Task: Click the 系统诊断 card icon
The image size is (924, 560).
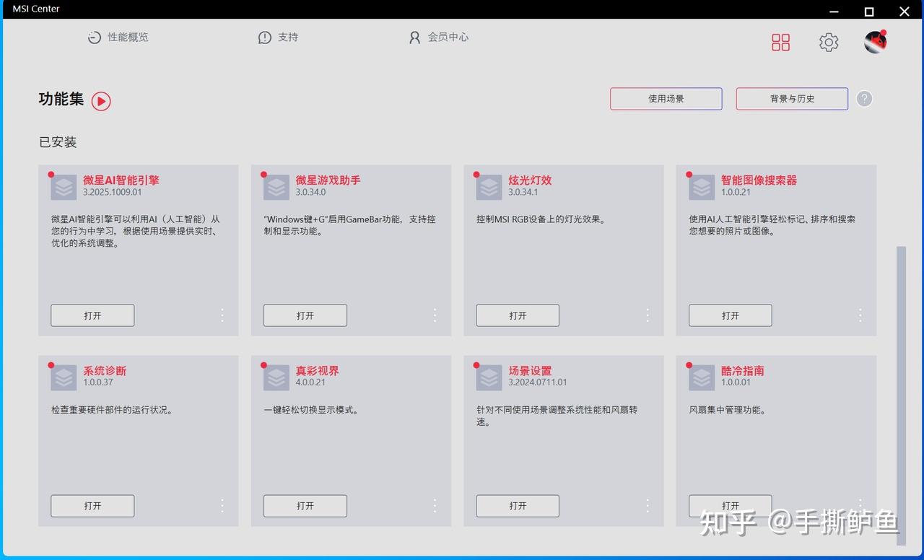Action: [64, 377]
